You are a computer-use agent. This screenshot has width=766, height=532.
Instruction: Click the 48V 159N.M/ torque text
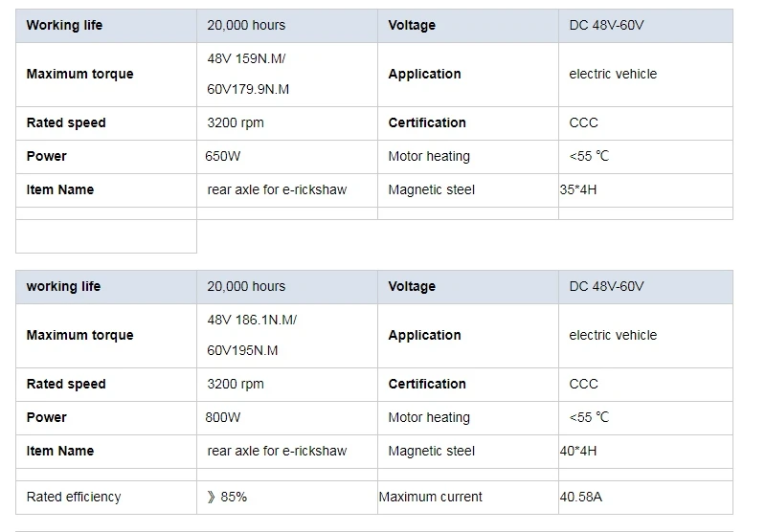(246, 58)
